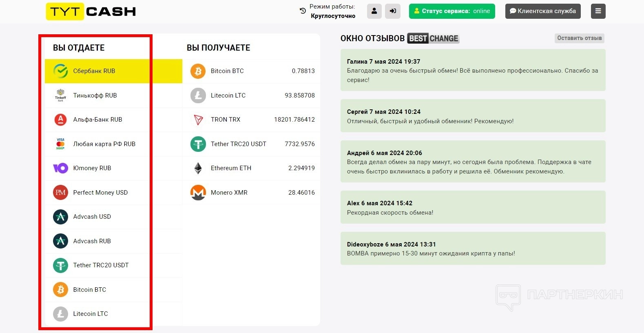Click Bitcoin icon in the give column
This screenshot has height=333, width=644.
coord(61,289)
